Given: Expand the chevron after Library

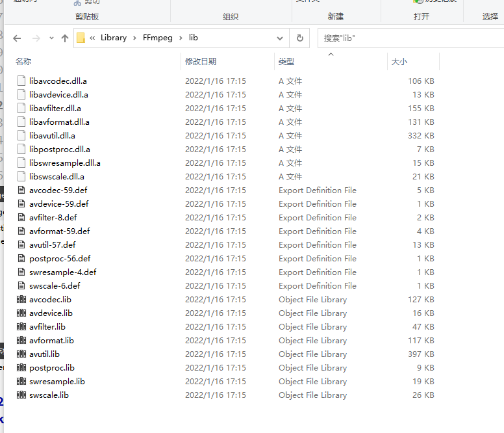Looking at the screenshot, I should coord(134,38).
